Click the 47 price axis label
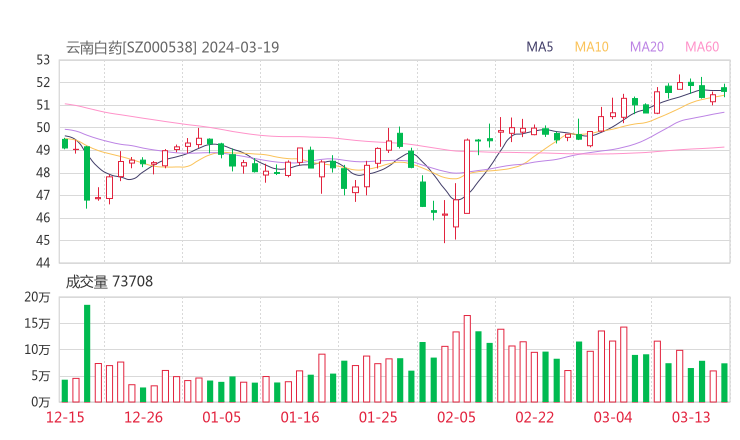Image resolution: width=740 pixels, height=440 pixels. pos(43,195)
